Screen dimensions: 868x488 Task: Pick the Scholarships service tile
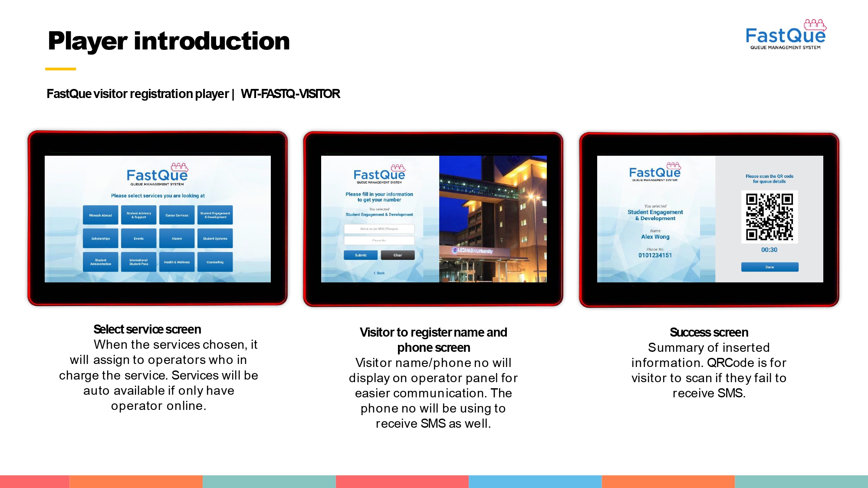(x=100, y=239)
